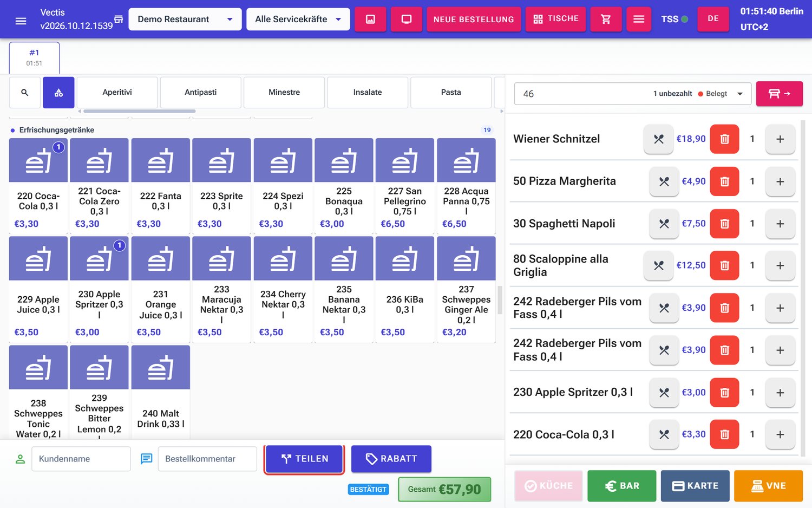The width and height of the screenshot is (812, 508).
Task: Open the shopping cart icon button
Action: 606,19
